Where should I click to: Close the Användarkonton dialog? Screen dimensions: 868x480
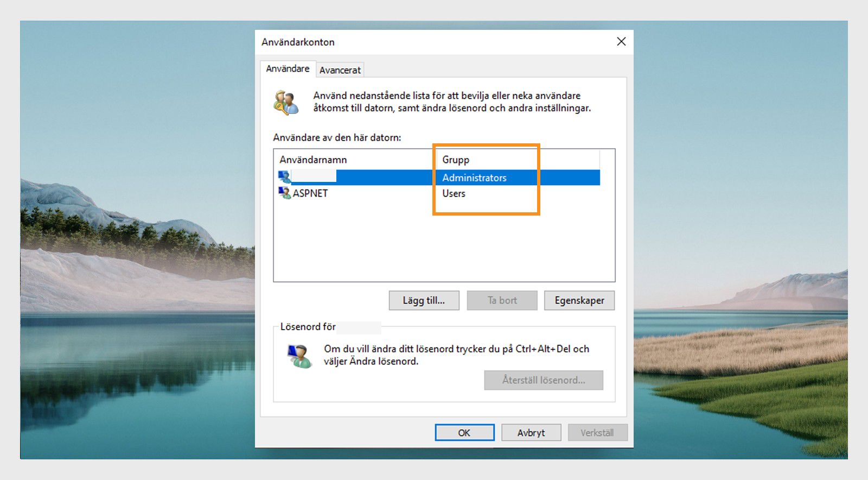(621, 42)
